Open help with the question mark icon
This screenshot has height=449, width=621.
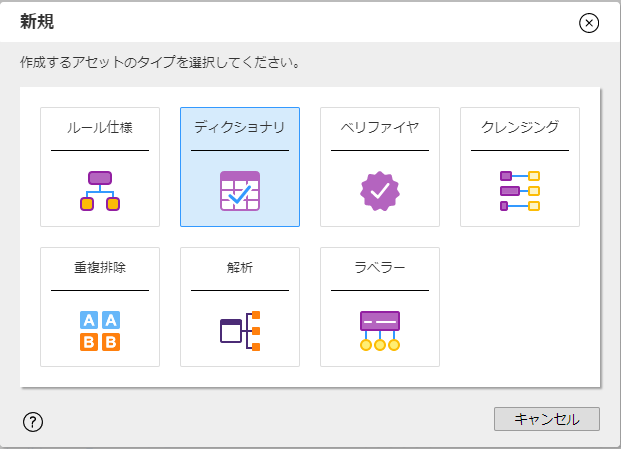[x=33, y=422]
